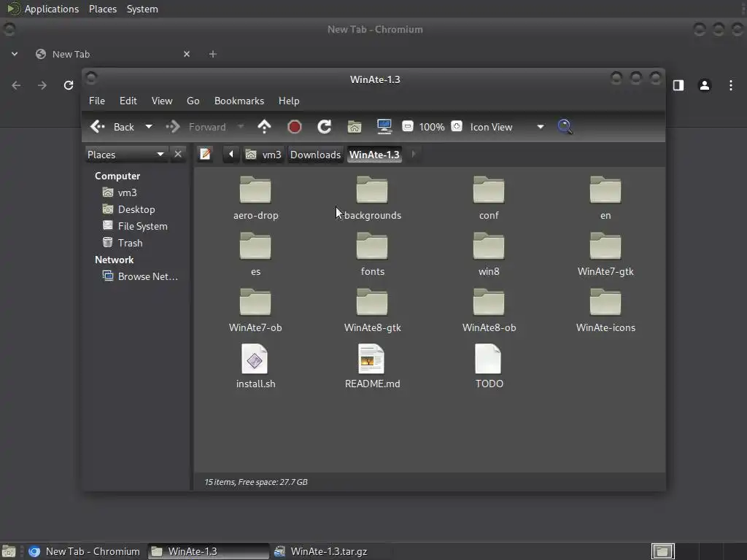Click the zoom out minus icon
The height and width of the screenshot is (560, 747).
tap(407, 126)
